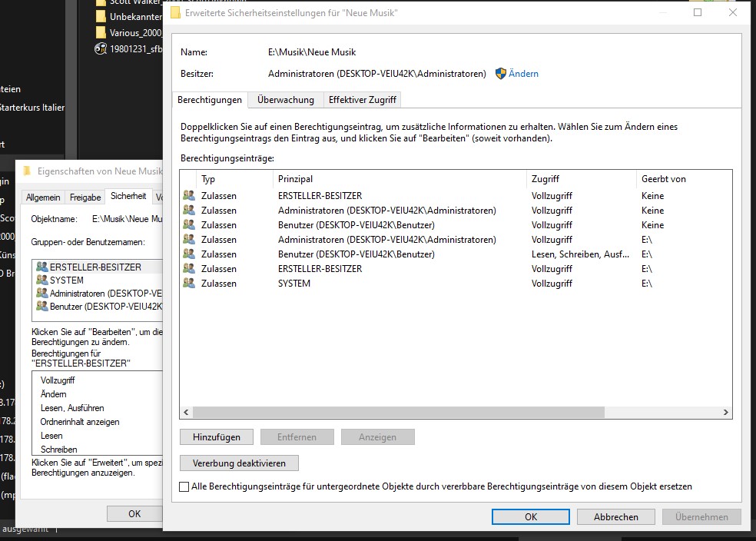Click the group icon of the Keine-inherited Benutzer entry
The width and height of the screenshot is (756, 541).
[189, 224]
